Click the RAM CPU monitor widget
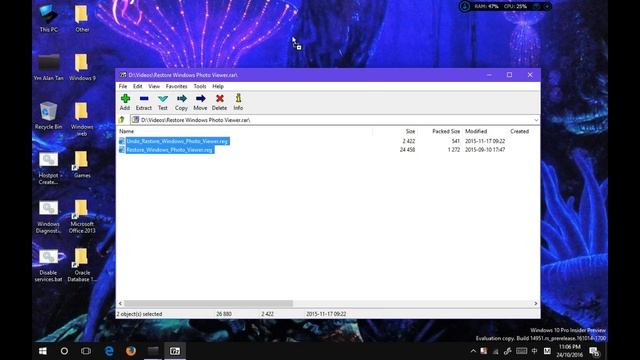The image size is (640, 360). coord(505,7)
